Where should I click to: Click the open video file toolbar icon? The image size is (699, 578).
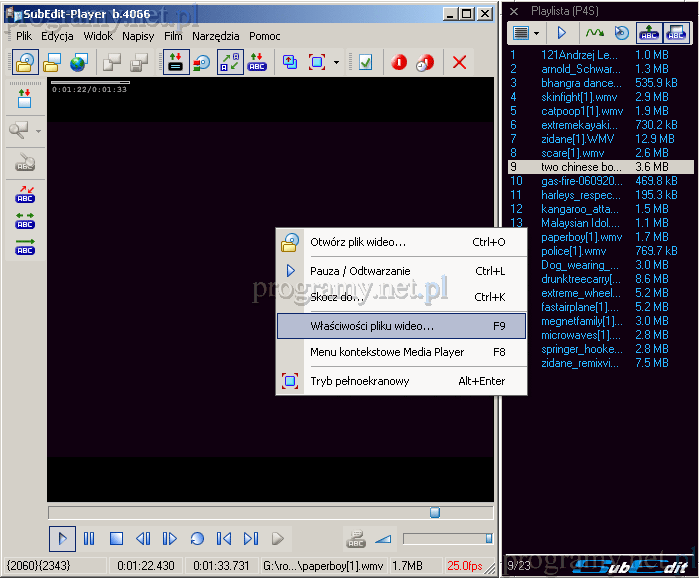(x=26, y=63)
